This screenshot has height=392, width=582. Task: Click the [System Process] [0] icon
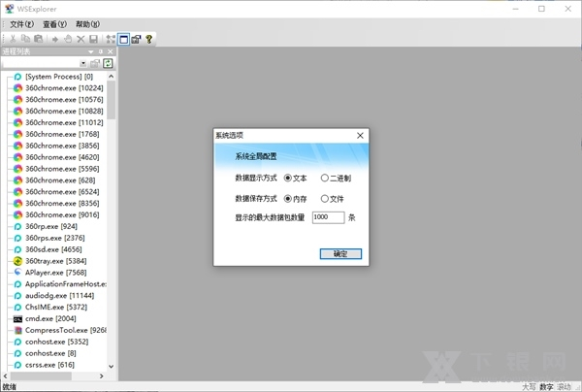(x=17, y=77)
